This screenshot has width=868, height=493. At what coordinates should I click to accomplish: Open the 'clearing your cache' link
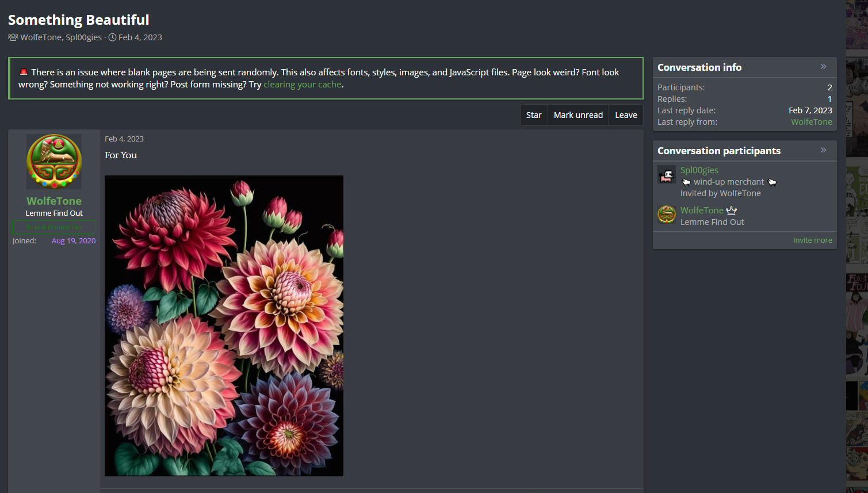pyautogui.click(x=303, y=85)
